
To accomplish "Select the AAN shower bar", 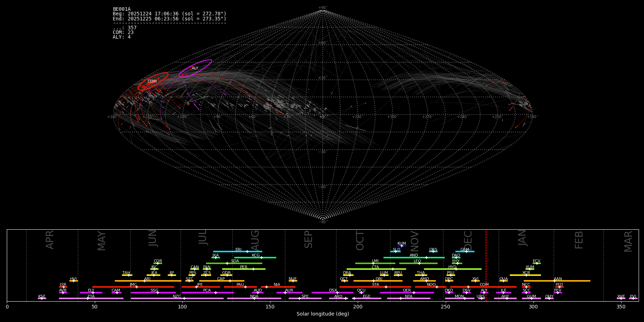I will 557,281.
